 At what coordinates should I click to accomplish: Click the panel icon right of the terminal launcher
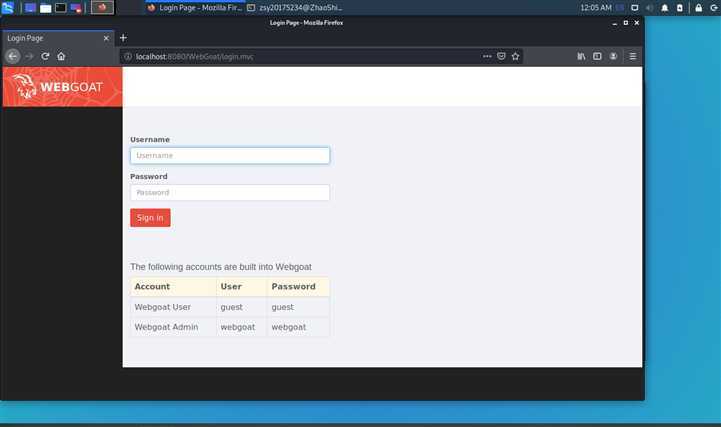click(76, 8)
